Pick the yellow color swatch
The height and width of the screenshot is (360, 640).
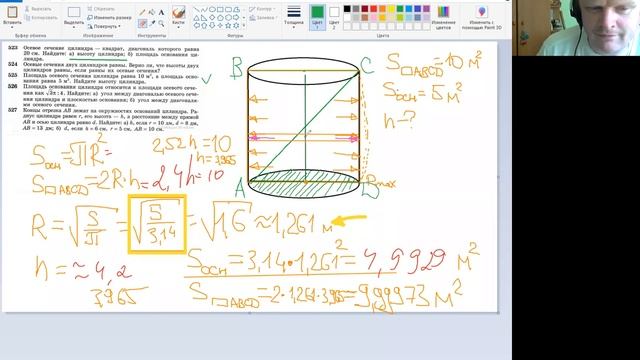[x=391, y=9]
